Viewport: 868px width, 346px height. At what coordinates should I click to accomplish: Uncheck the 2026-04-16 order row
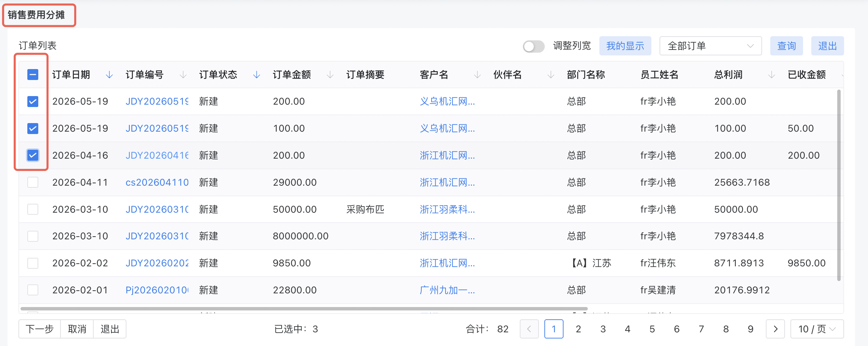click(33, 155)
